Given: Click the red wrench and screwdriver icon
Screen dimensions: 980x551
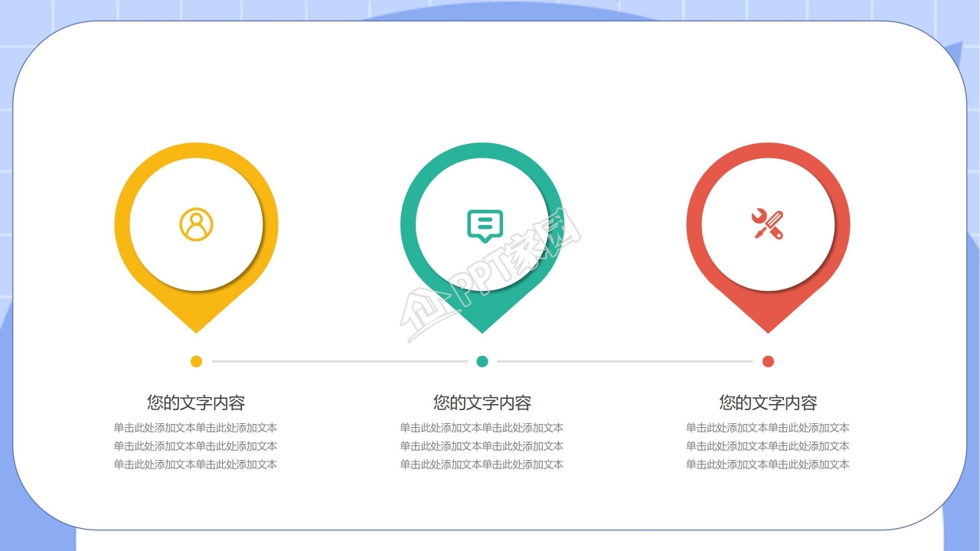Looking at the screenshot, I should pos(767,224).
